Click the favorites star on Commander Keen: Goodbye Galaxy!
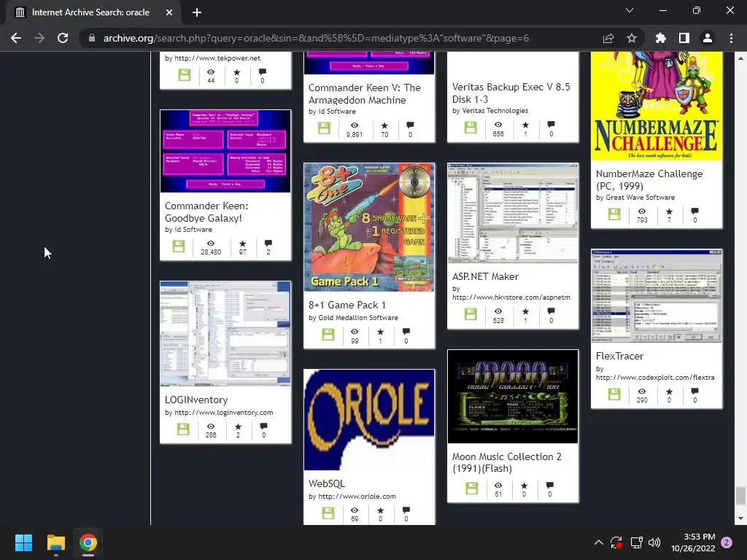747x560 pixels. click(242, 244)
